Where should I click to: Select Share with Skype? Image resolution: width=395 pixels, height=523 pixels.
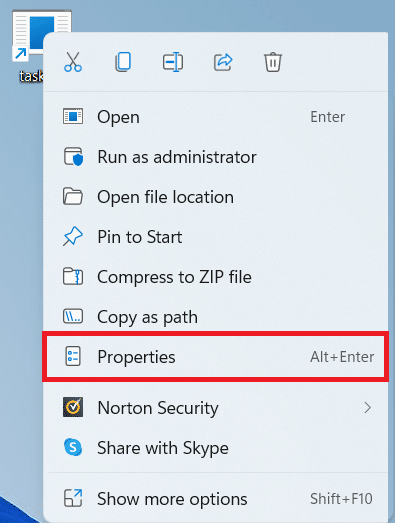pyautogui.click(x=215, y=448)
